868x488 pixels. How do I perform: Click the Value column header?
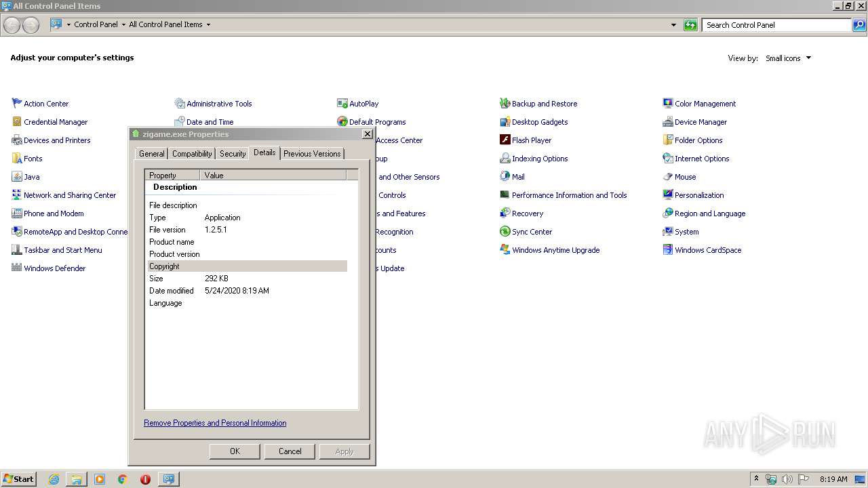click(x=273, y=175)
